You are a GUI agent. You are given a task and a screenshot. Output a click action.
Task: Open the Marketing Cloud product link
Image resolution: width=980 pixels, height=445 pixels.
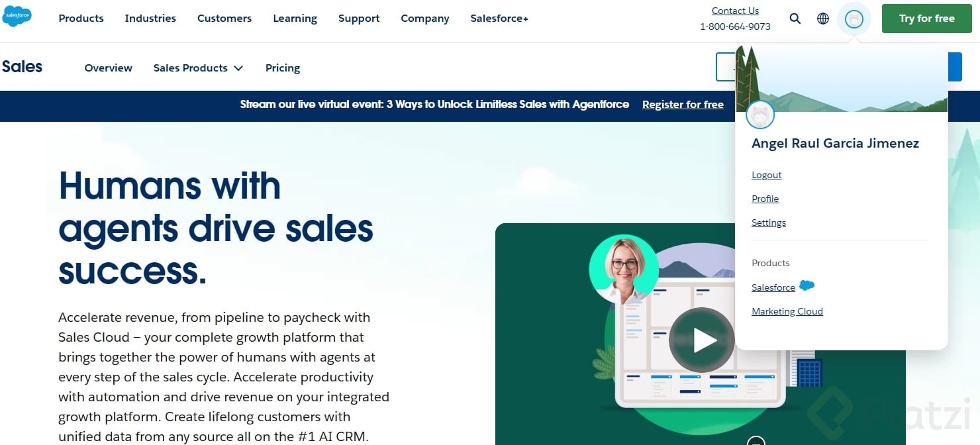pyautogui.click(x=787, y=311)
